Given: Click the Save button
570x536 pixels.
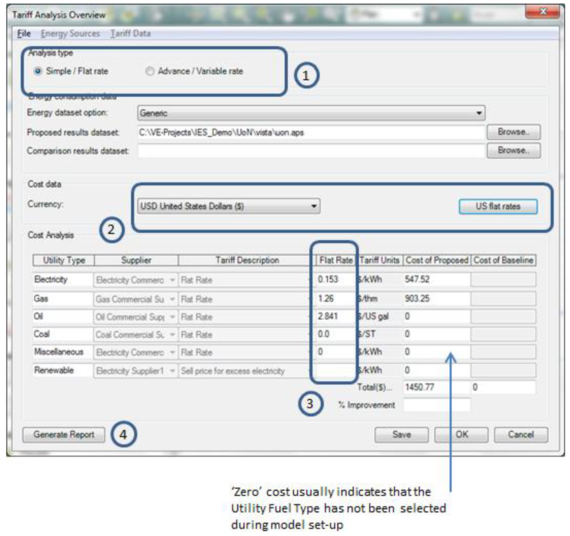Looking at the screenshot, I should tap(402, 435).
